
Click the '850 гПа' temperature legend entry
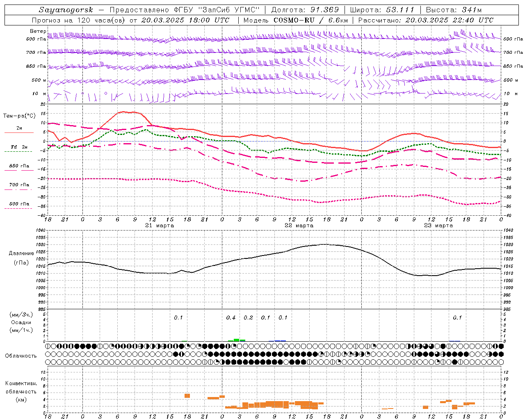point(19,166)
